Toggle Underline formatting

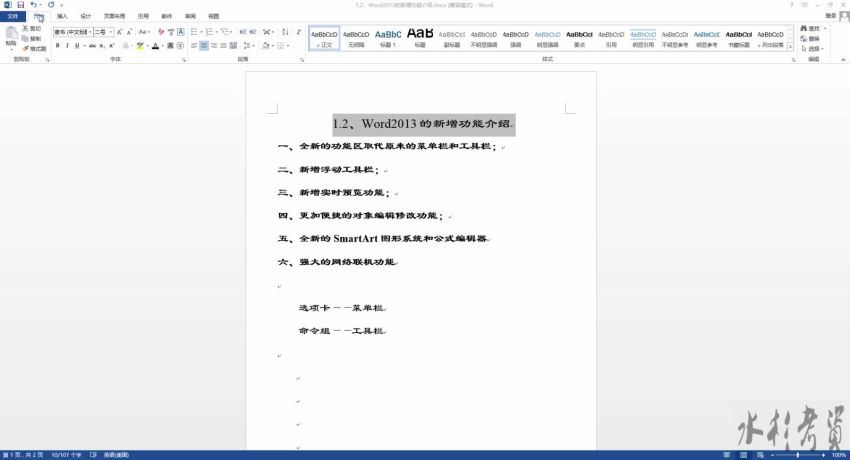point(77,46)
